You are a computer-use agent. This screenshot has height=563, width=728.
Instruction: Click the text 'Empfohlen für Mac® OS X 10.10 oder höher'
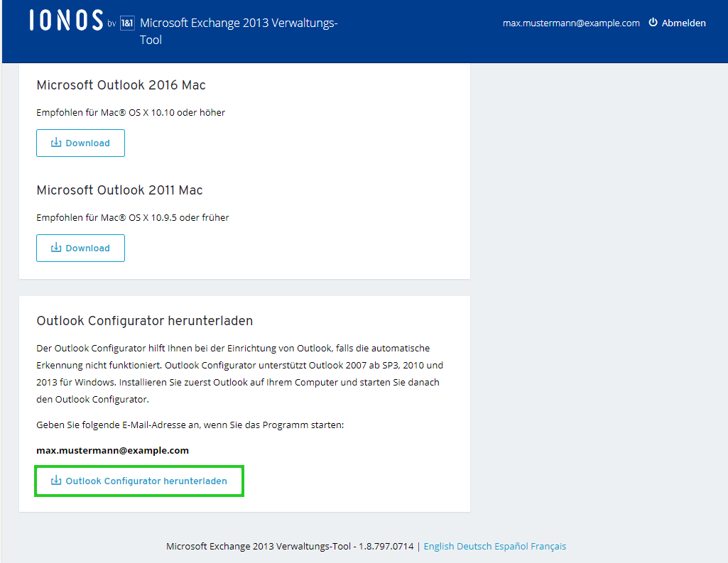point(131,112)
